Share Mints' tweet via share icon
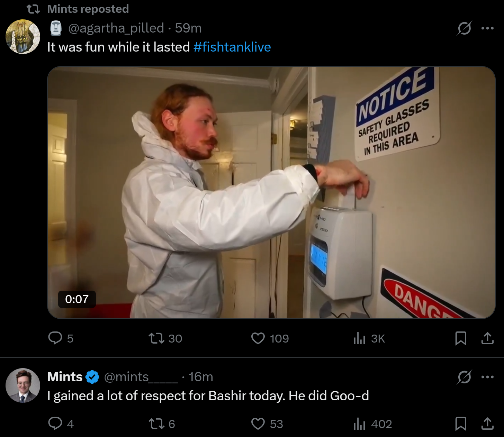Viewport: 504px width, 437px height. [x=487, y=424]
